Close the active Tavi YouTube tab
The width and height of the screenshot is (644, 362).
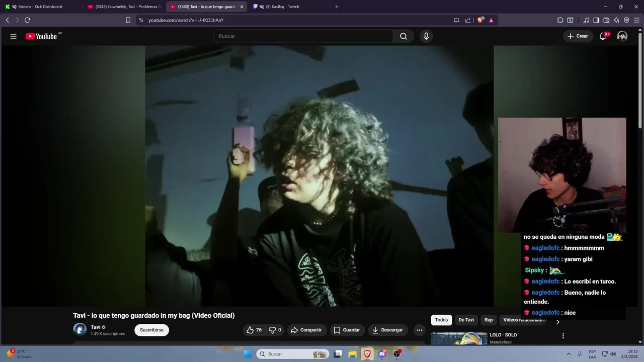click(242, 7)
